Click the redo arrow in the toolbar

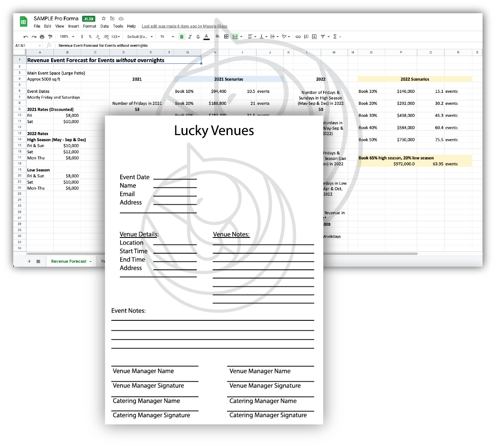pyautogui.click(x=34, y=37)
